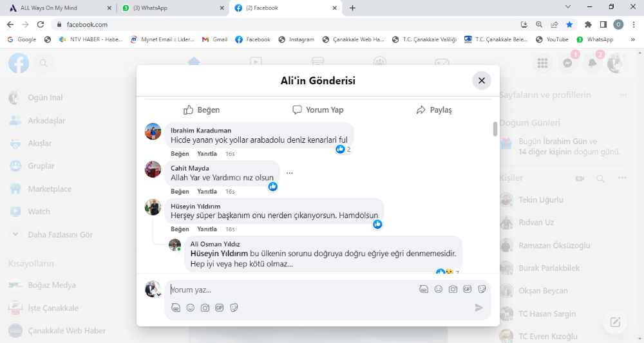Reload the page with the refresh icon

pyautogui.click(x=41, y=24)
